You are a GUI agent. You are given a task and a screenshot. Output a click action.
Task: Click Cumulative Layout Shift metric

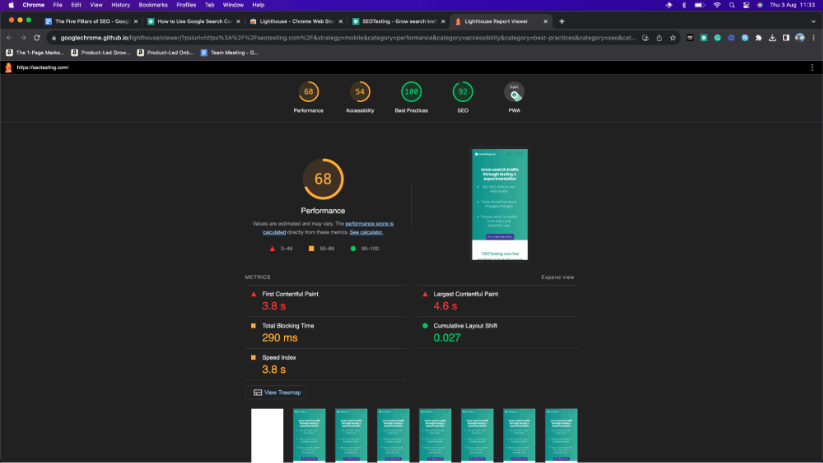pyautogui.click(x=497, y=332)
